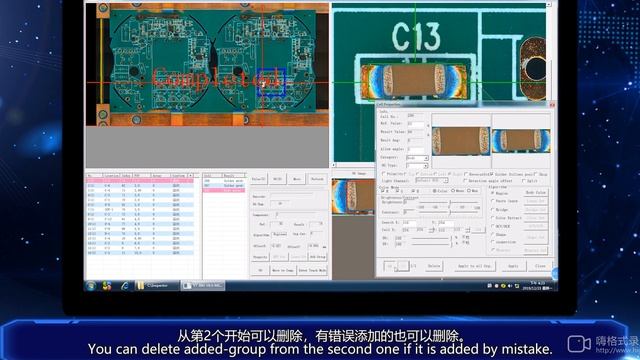The width and height of the screenshot is (640, 360).
Task: Toggle the Reversible checkbox
Action: point(466,174)
